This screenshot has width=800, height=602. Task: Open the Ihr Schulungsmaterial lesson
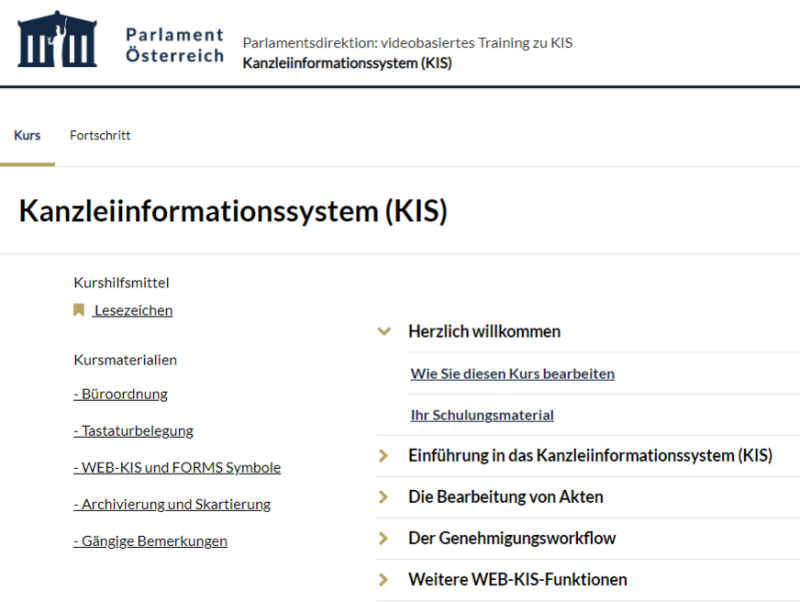click(483, 414)
